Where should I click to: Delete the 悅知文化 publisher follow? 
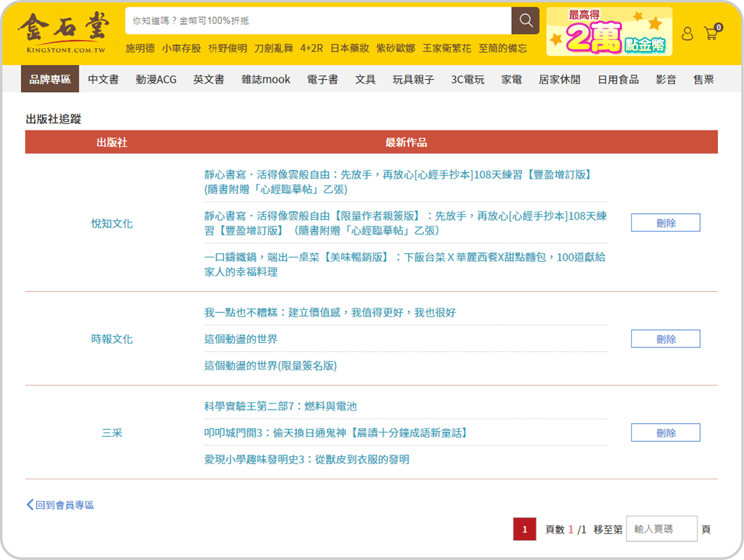click(x=665, y=222)
